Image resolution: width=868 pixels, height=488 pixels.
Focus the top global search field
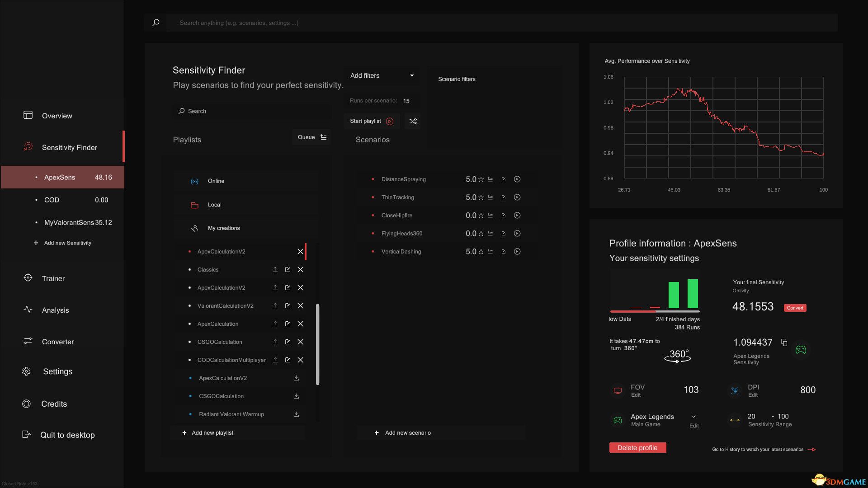click(502, 23)
